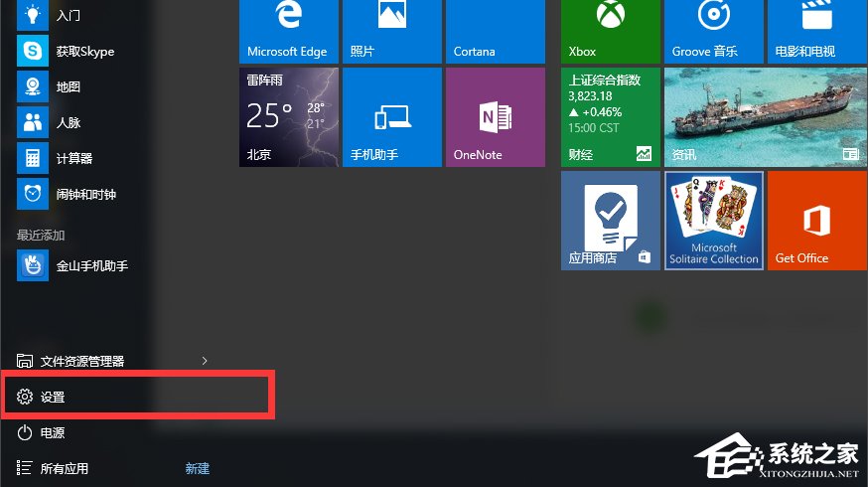Click the 获取Skype app name
The height and width of the screenshot is (487, 868).
pyautogui.click(x=85, y=52)
